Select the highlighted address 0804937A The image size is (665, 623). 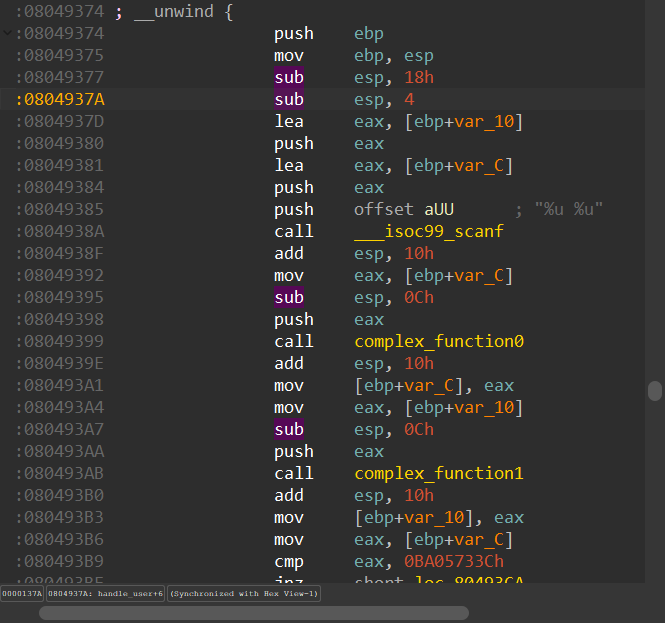point(60,99)
